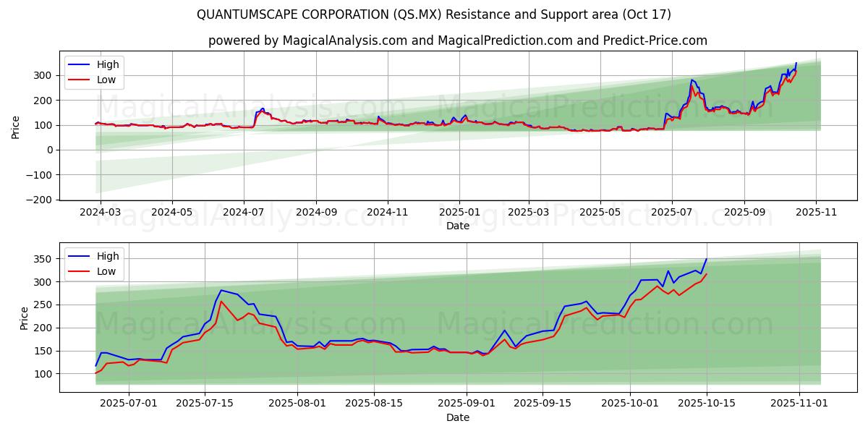Click the QUANTUMSCAPE CORPORATION chart title

(x=433, y=14)
